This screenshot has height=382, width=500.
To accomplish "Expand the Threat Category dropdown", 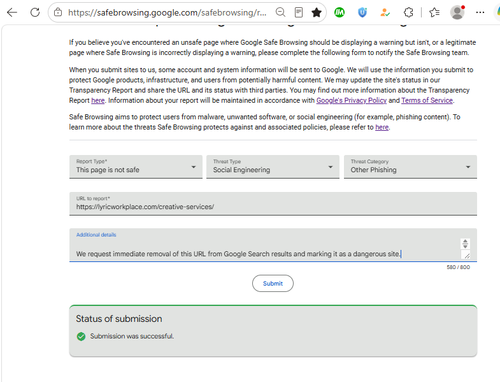I will click(x=410, y=167).
